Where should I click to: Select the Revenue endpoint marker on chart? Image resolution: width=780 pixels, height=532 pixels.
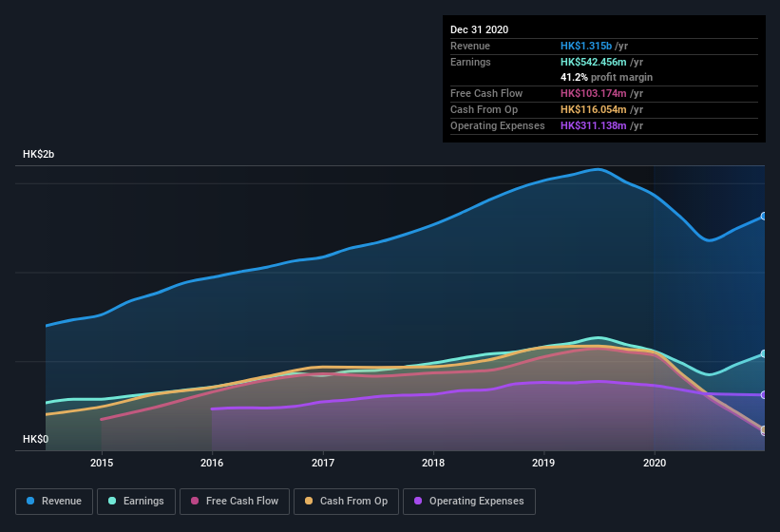coord(764,217)
